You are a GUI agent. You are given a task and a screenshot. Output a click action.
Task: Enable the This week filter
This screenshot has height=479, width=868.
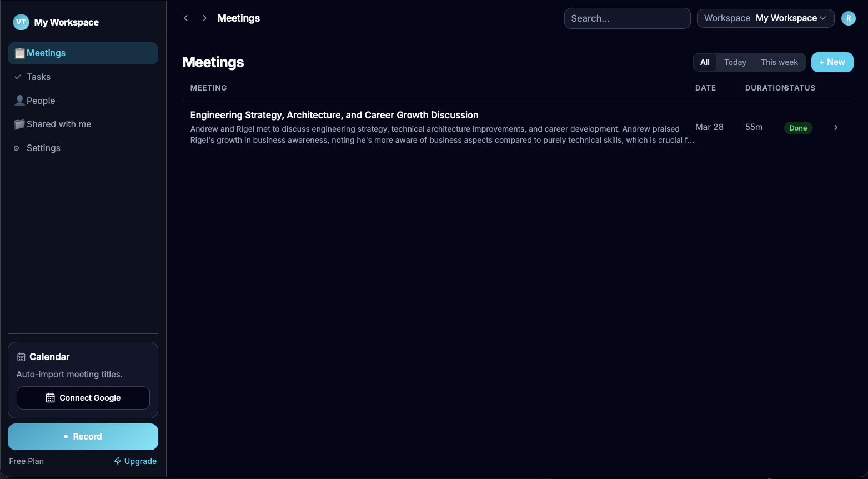coord(779,62)
